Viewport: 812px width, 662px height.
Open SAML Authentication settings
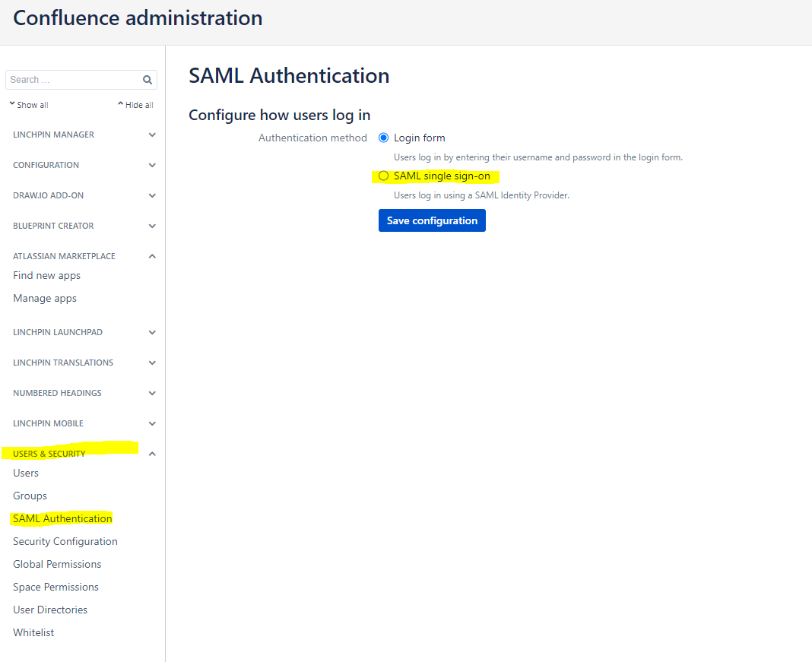(62, 518)
